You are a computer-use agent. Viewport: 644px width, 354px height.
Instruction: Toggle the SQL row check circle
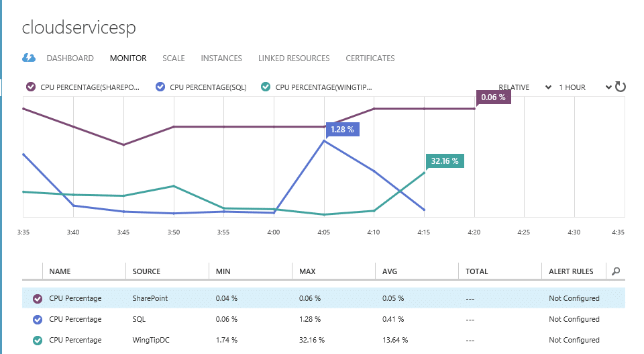point(38,320)
